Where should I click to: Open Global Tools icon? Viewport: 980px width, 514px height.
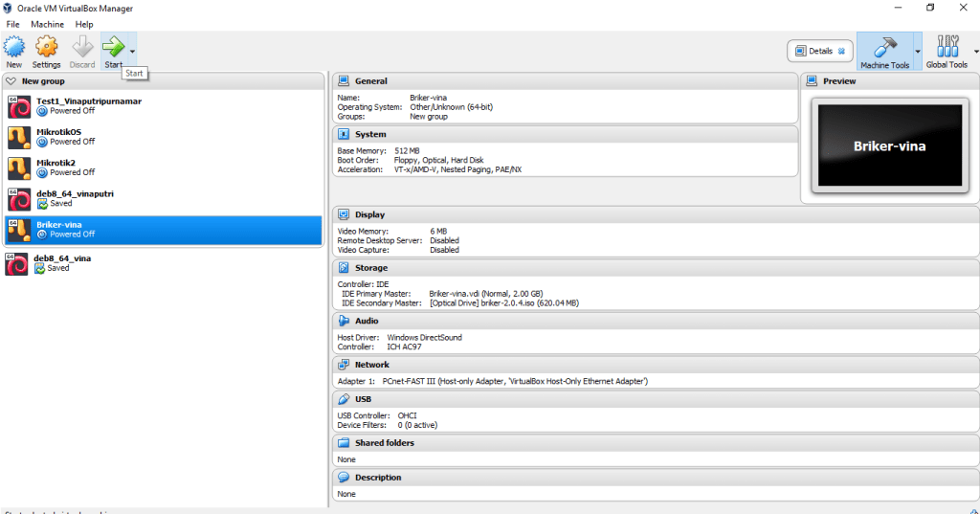coord(947,49)
